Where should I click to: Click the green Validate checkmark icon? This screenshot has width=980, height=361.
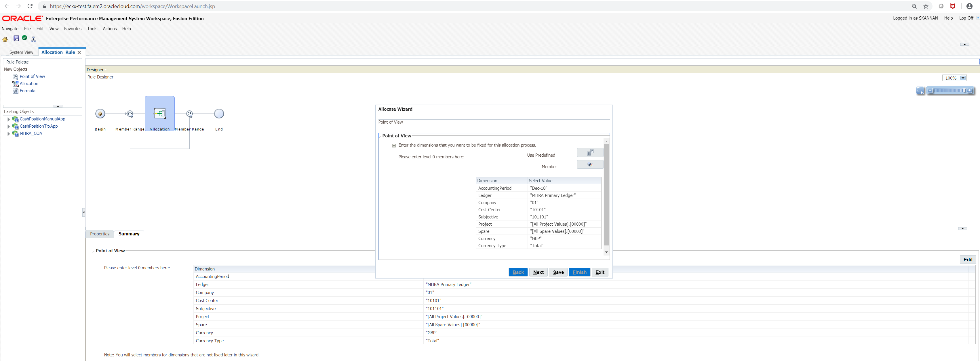[x=24, y=38]
